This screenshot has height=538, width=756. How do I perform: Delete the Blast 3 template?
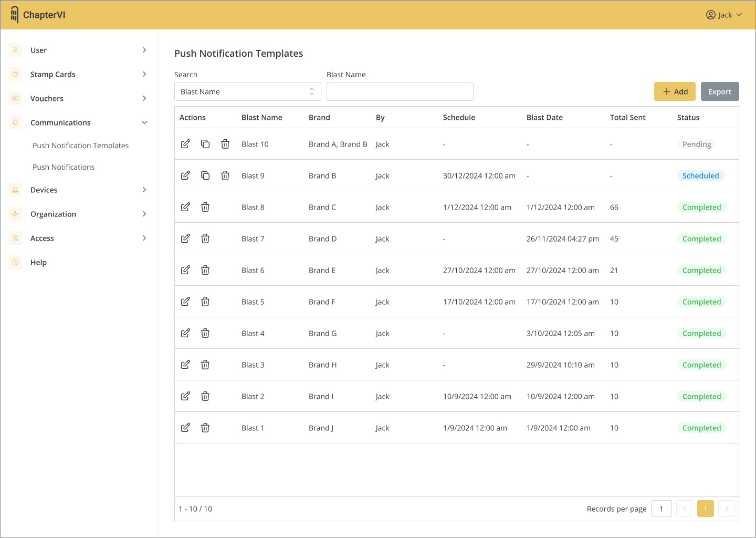(205, 365)
